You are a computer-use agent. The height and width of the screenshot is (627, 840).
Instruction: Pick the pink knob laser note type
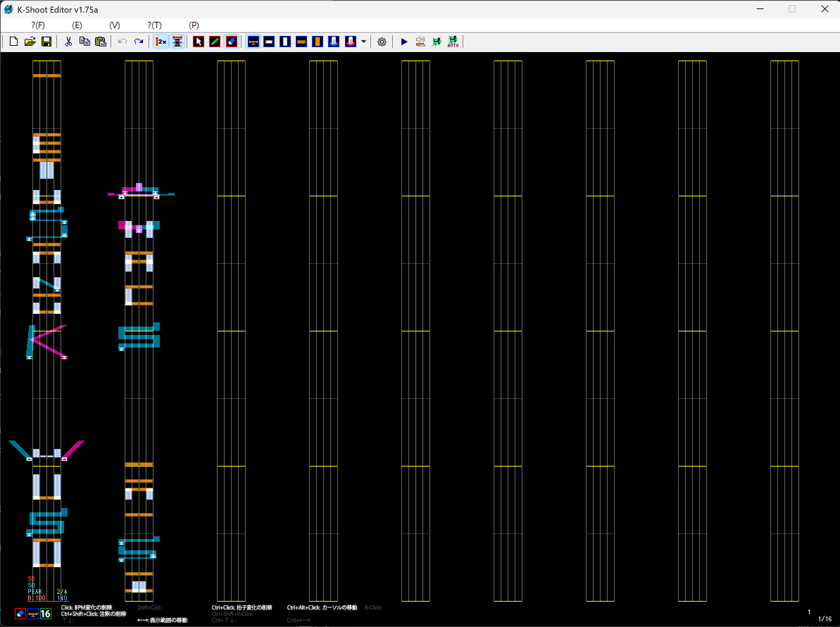click(349, 42)
